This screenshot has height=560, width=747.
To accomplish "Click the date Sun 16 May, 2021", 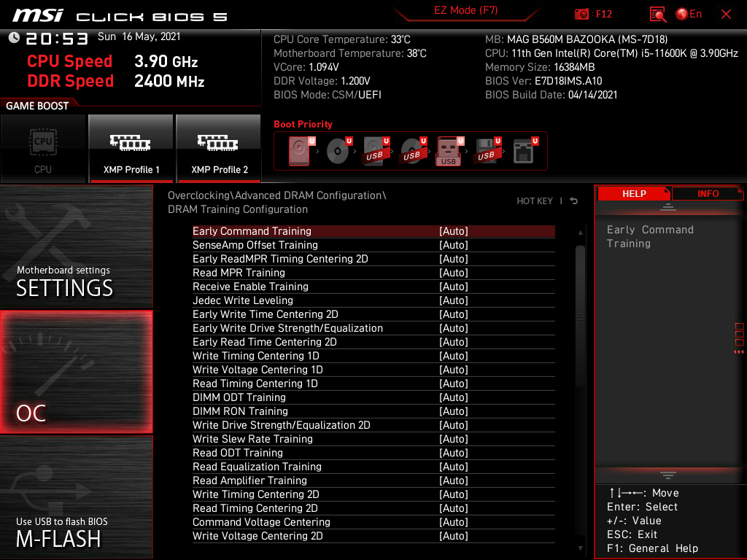I will [139, 36].
